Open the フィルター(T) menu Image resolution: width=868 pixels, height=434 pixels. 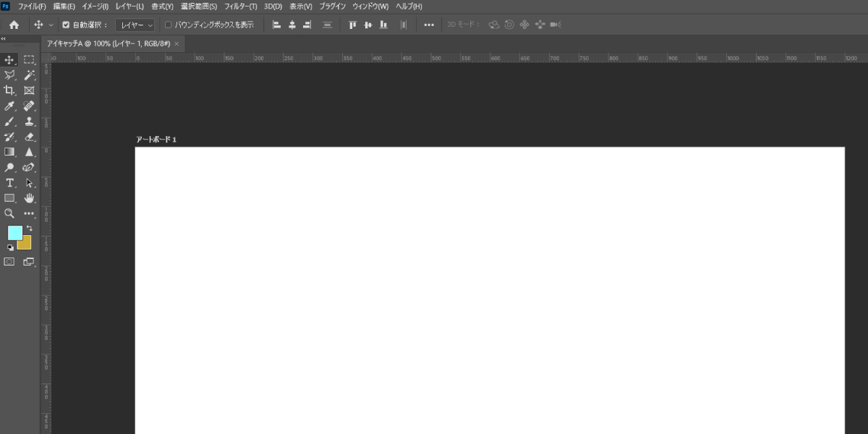[241, 6]
